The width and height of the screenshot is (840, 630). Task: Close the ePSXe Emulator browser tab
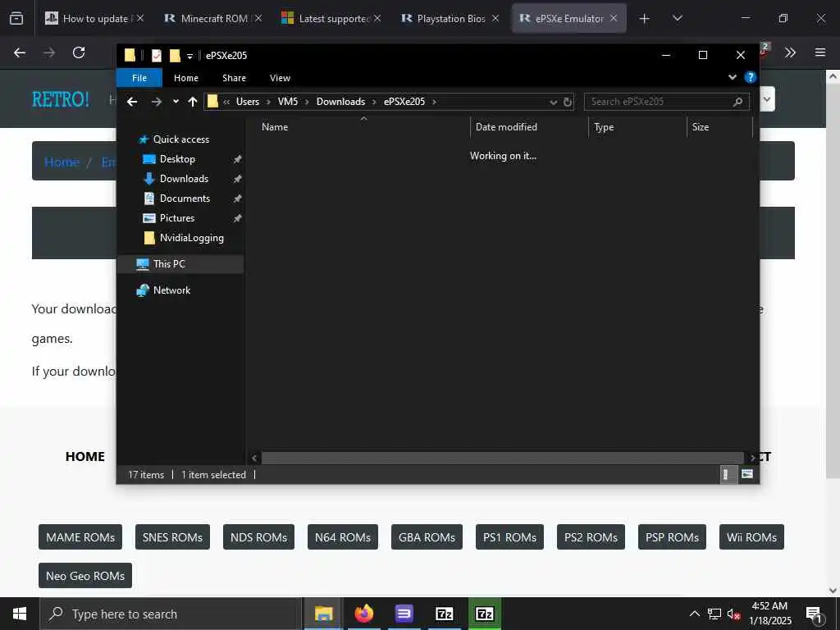614,19
